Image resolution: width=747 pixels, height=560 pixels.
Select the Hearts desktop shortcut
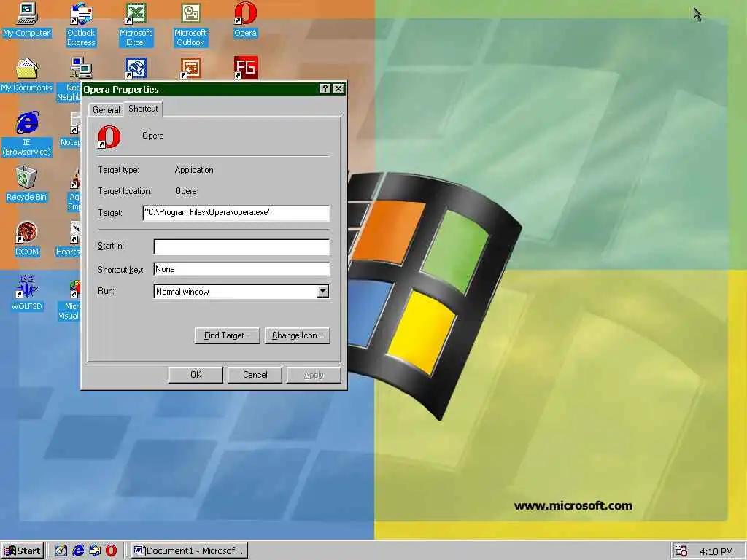(68, 238)
